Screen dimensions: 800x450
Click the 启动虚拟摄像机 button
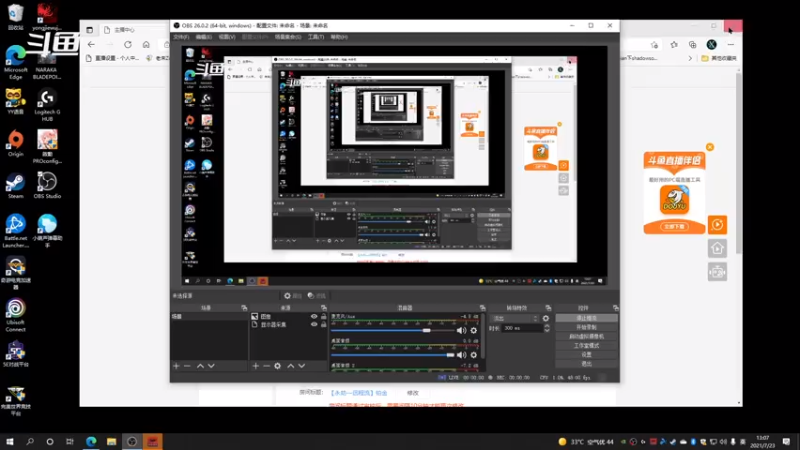click(x=586, y=336)
